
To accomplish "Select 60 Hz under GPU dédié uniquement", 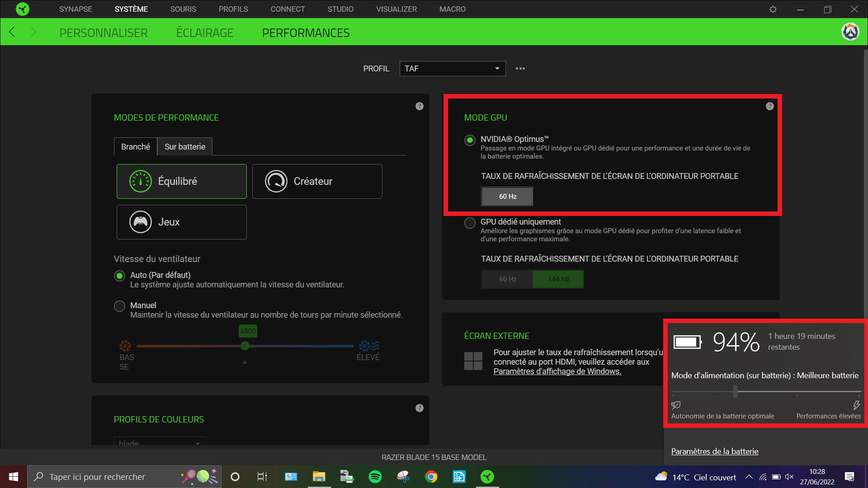I will point(507,279).
